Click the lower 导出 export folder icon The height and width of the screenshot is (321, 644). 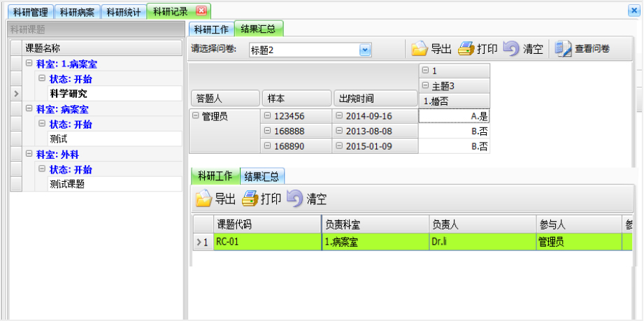[x=203, y=199]
